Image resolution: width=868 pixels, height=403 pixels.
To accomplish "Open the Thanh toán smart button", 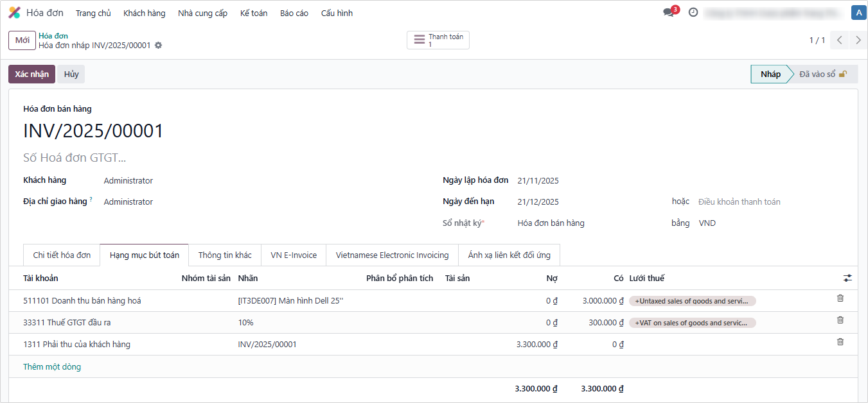I will click(x=438, y=40).
